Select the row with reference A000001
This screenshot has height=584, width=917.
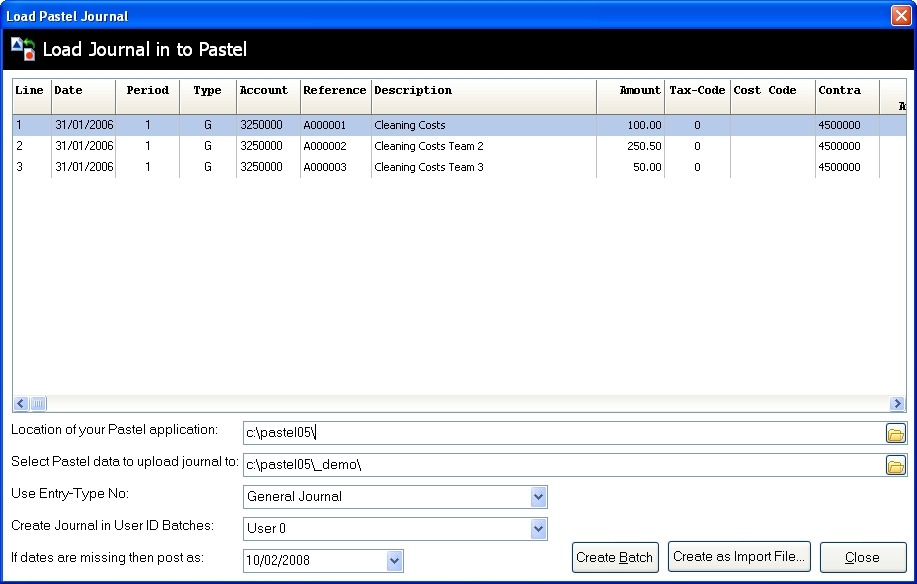pyautogui.click(x=459, y=125)
